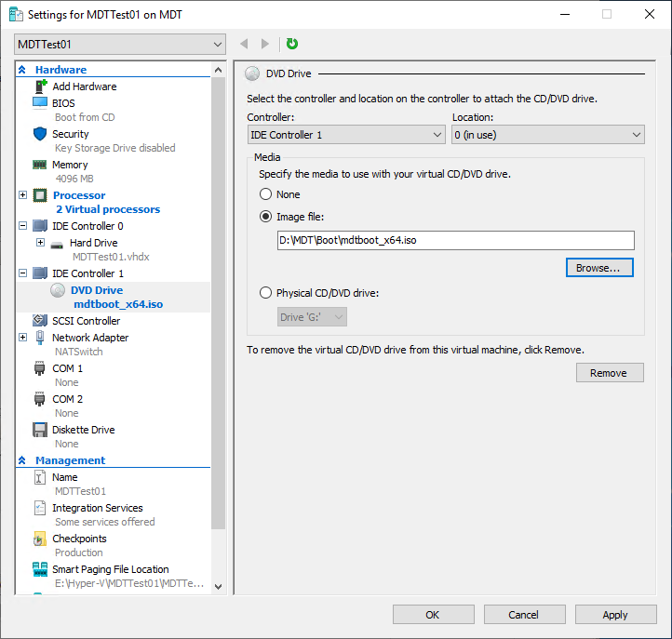Expand the Hard Drive tree node
This screenshot has height=639, width=672.
pyautogui.click(x=40, y=243)
